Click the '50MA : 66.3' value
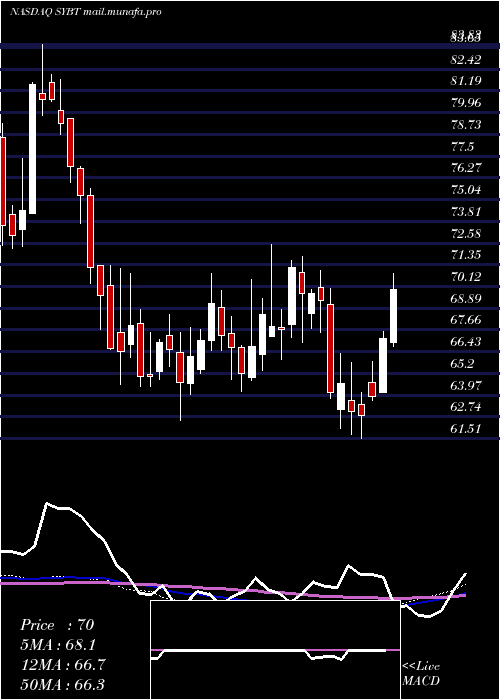Screen dimensions: 500x700 click(62, 684)
